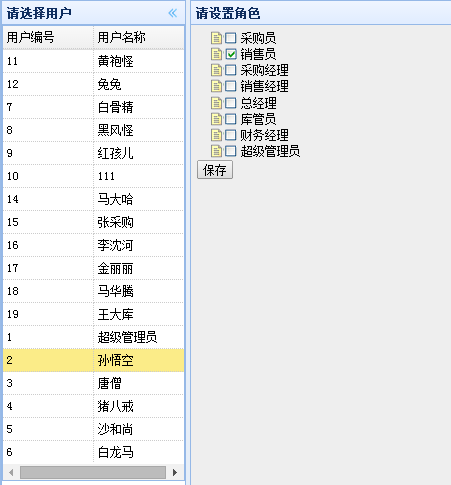451x485 pixels.
Task: Click the file icon beside 库管员
Action: (x=216, y=119)
